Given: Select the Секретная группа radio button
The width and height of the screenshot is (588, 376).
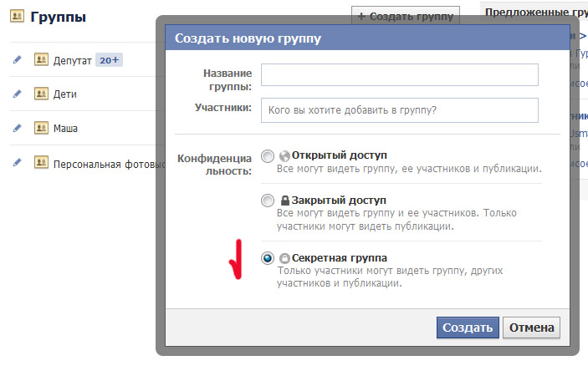Looking at the screenshot, I should (268, 259).
